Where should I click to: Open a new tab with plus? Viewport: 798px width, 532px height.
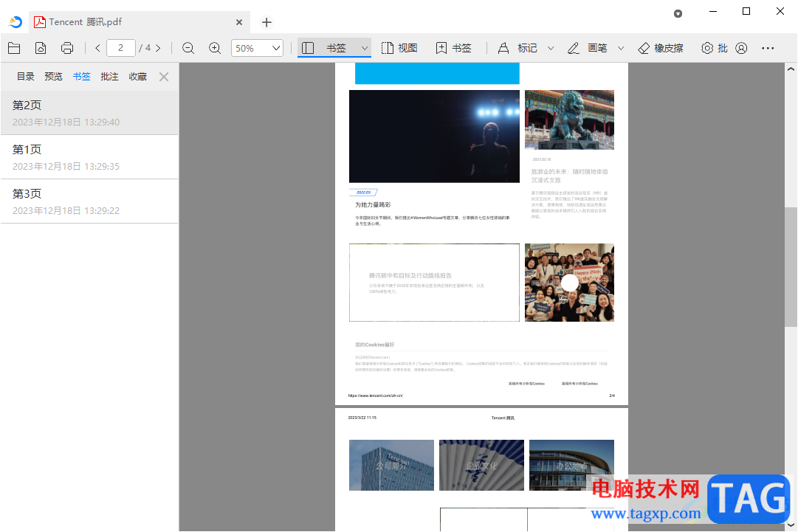[x=266, y=22]
